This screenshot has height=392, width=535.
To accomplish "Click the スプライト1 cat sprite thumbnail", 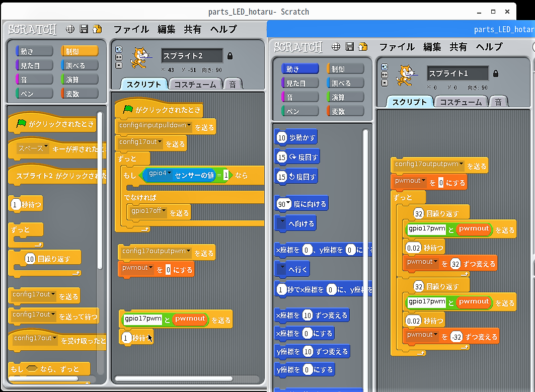I will tap(406, 75).
